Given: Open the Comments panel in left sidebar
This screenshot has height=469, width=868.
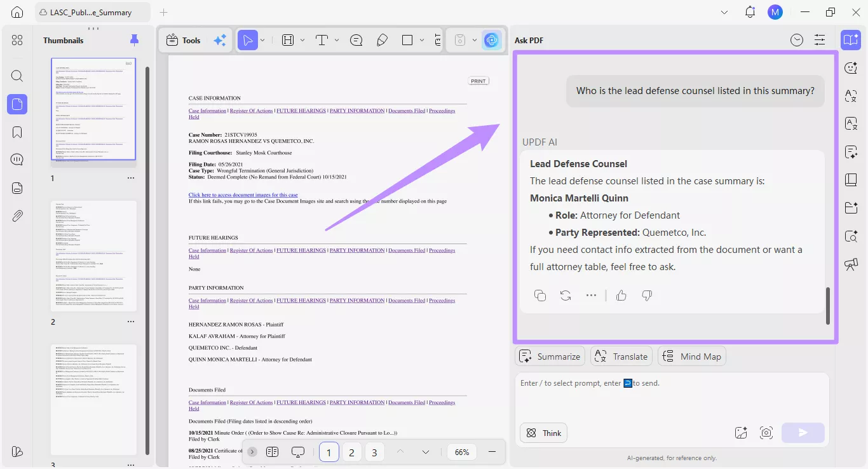Looking at the screenshot, I should pos(17,160).
